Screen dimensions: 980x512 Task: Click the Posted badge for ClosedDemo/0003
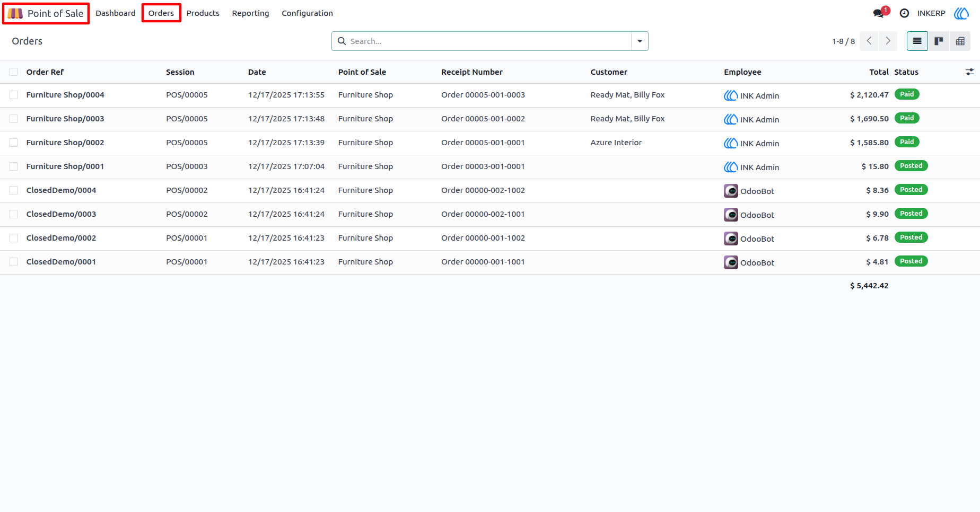[911, 214]
